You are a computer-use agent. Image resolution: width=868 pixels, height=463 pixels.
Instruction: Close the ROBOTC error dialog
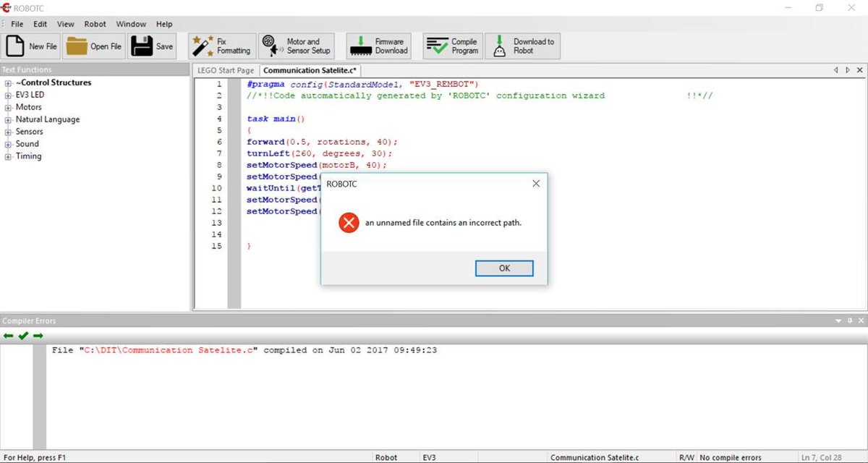536,184
